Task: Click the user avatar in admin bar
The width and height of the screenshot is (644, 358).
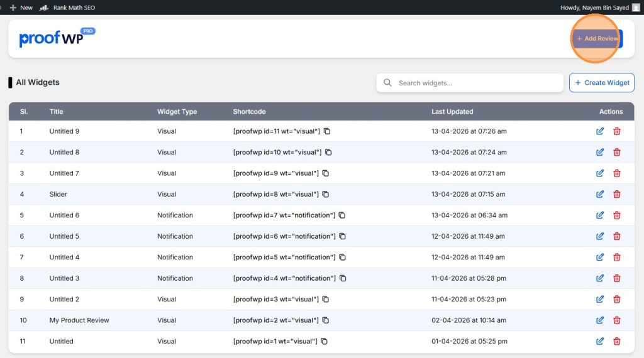Action: click(x=636, y=8)
